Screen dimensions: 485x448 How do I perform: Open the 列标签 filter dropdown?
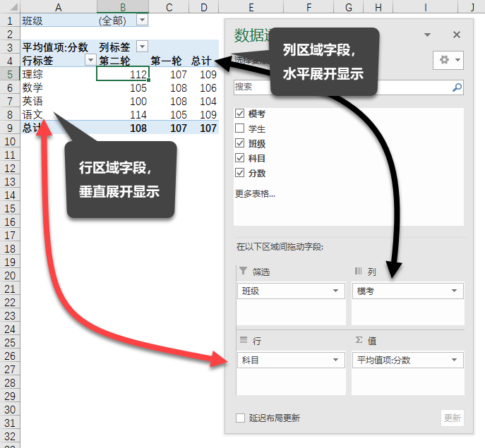(x=142, y=47)
